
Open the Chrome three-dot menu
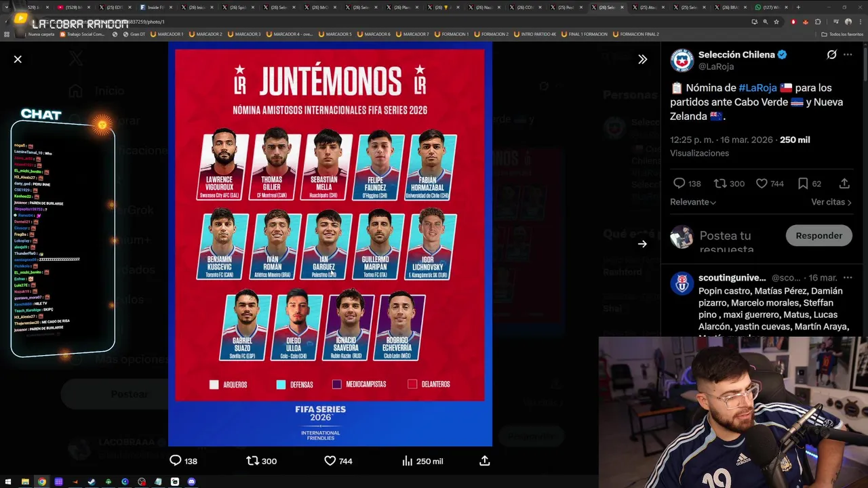tap(860, 22)
